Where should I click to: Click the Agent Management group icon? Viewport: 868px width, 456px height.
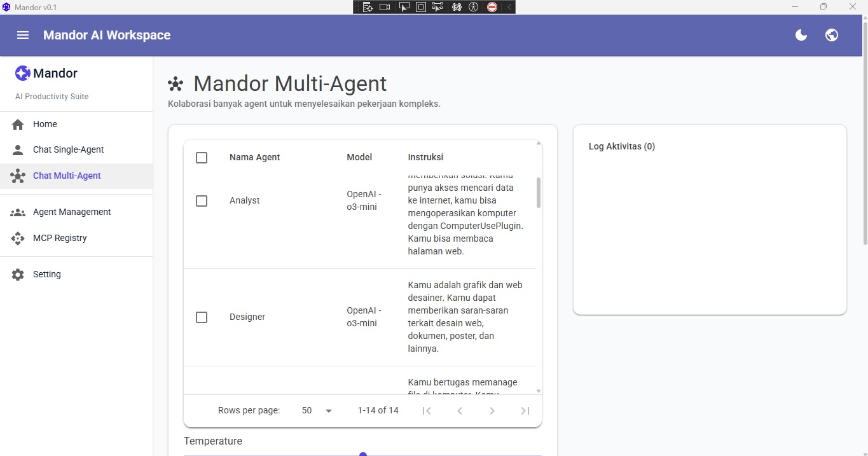18,212
